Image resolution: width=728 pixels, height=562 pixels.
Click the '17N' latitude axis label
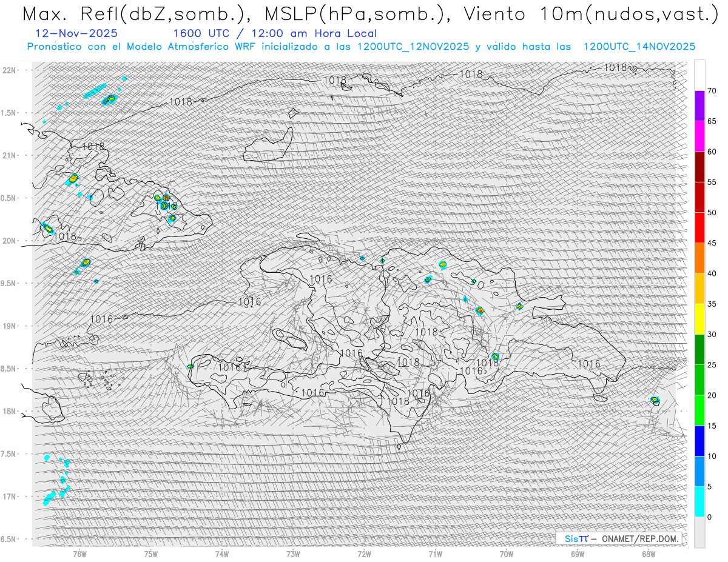coord(10,497)
